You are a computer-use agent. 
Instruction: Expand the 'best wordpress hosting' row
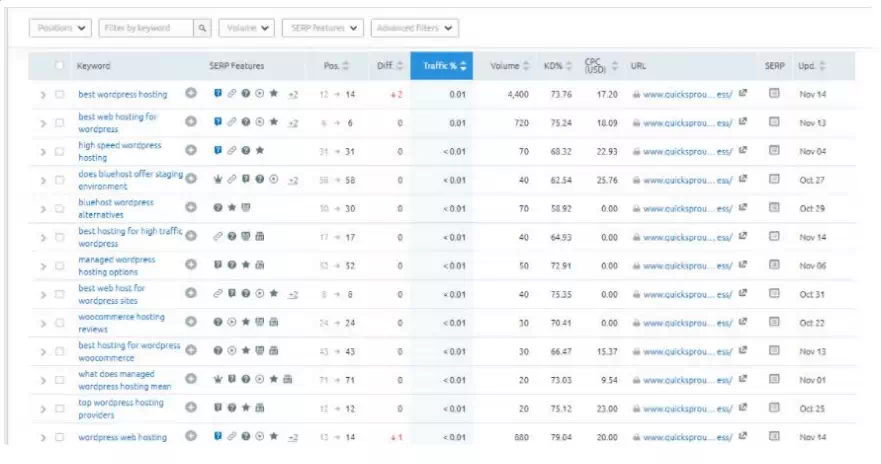(43, 95)
